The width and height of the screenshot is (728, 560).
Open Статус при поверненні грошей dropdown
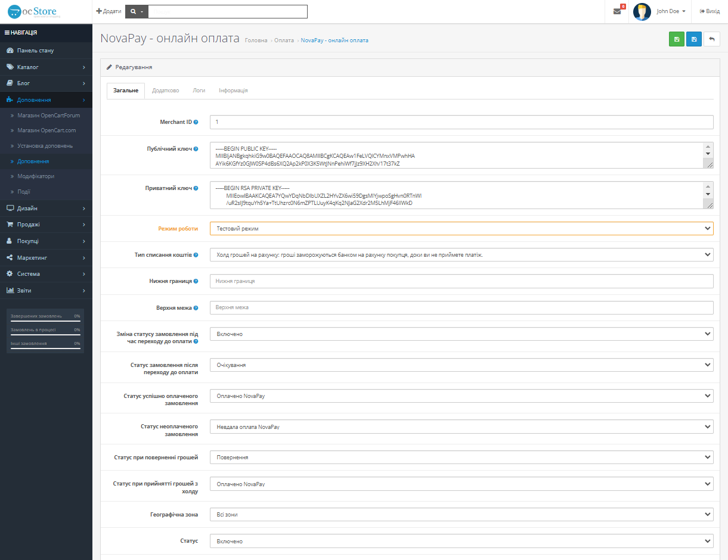(x=461, y=458)
